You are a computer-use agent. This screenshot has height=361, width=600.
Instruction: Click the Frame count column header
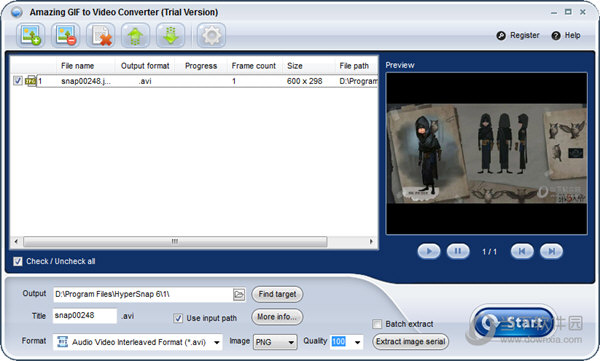coord(254,66)
